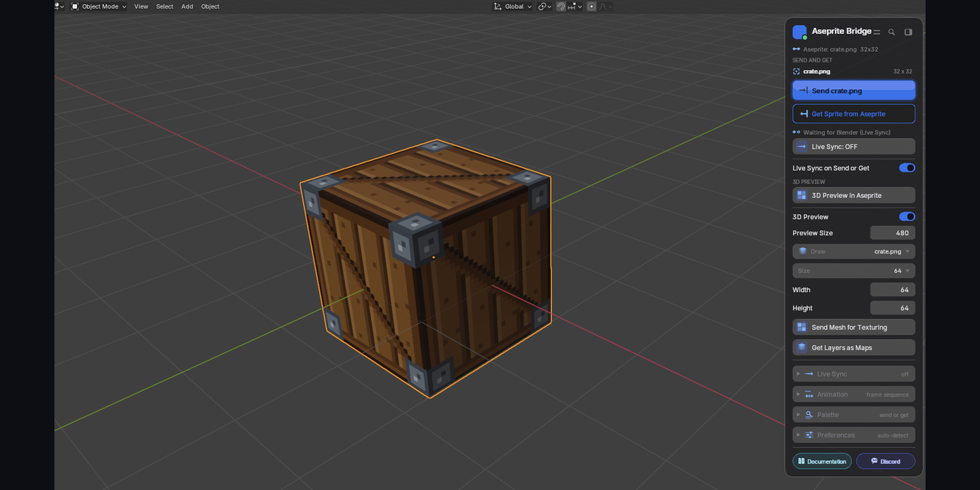
Task: Click the stacked layers icon in the Draw row
Action: click(802, 251)
